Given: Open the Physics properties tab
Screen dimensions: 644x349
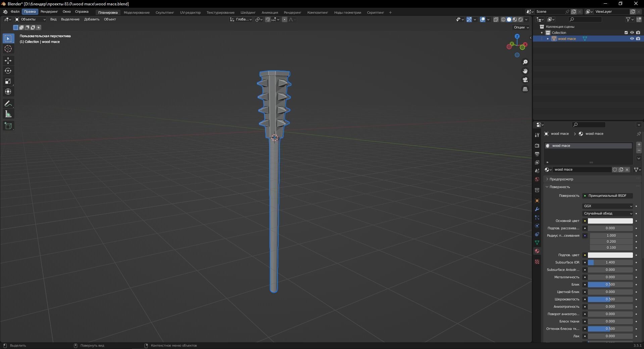Looking at the screenshot, I should pos(537,226).
